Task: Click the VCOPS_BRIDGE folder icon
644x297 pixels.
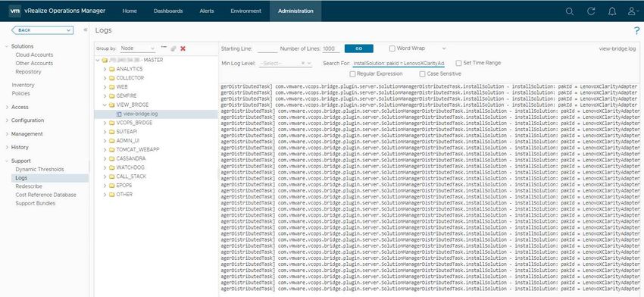Action: pos(111,123)
